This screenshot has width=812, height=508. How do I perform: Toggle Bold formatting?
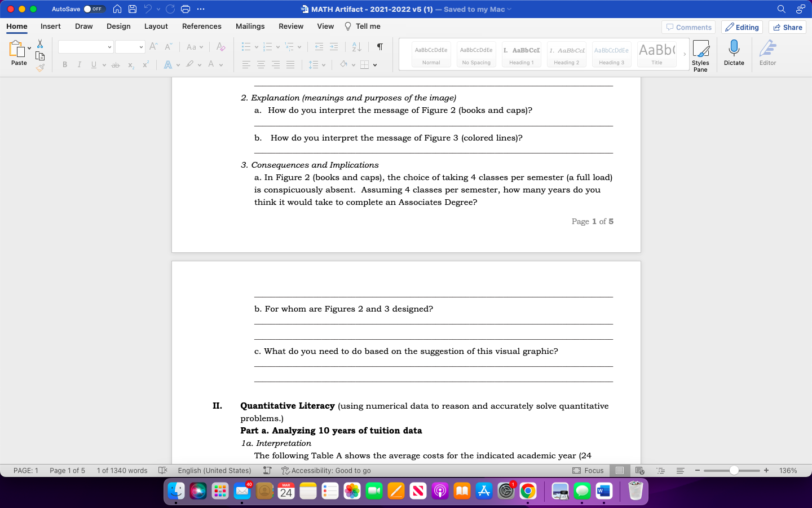tap(65, 64)
